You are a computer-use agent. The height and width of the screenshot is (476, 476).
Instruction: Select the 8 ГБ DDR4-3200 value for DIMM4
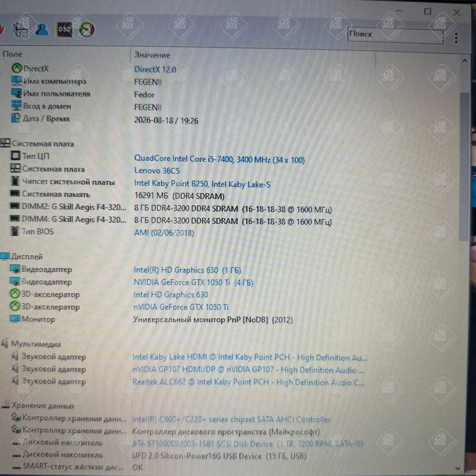pos(233,222)
